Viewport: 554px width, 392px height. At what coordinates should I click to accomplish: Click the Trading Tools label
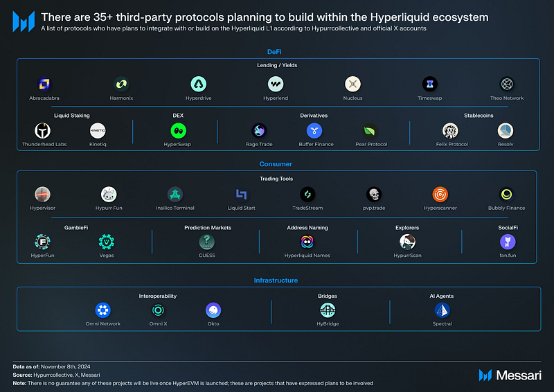tap(276, 179)
